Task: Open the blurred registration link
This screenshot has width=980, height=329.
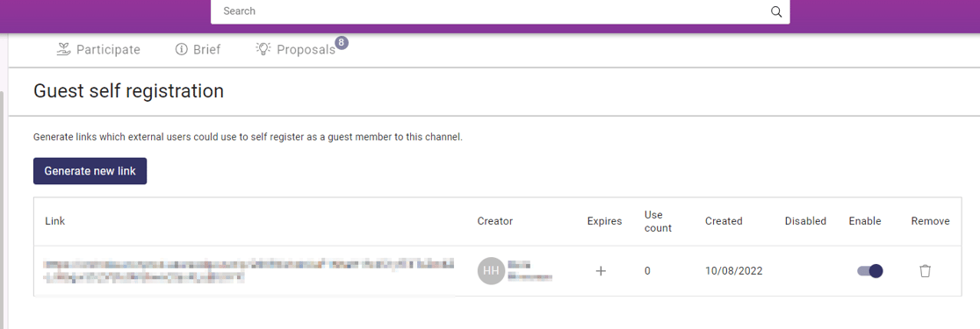Action: 249,270
